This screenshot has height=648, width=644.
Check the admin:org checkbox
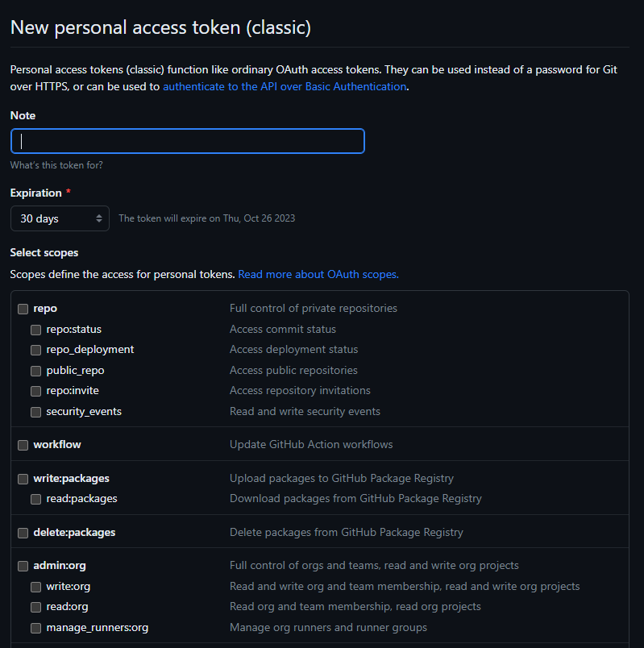(x=23, y=566)
